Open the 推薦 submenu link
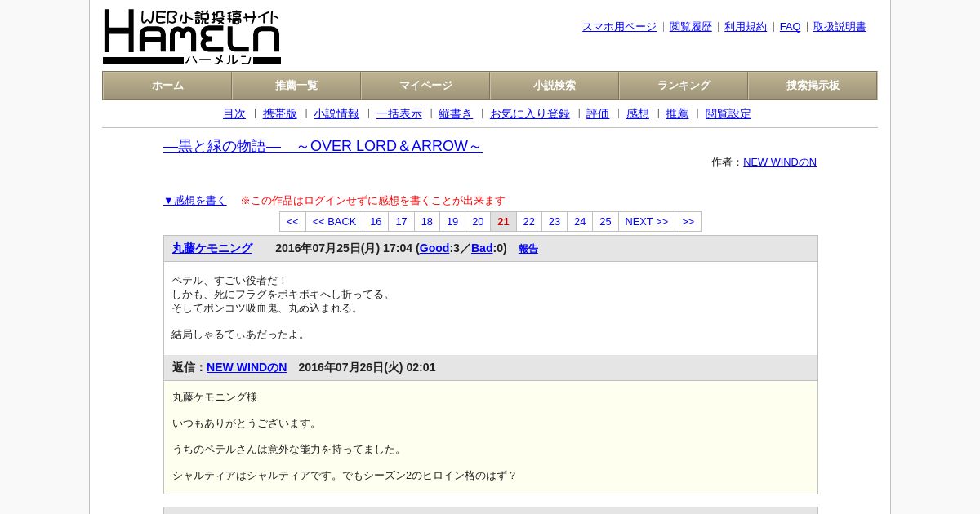 [x=677, y=114]
